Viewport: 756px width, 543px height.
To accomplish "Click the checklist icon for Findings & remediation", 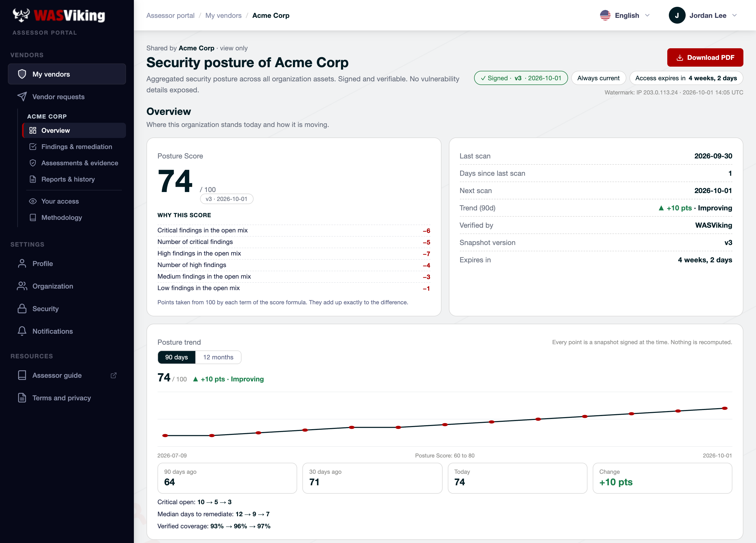I will click(33, 147).
